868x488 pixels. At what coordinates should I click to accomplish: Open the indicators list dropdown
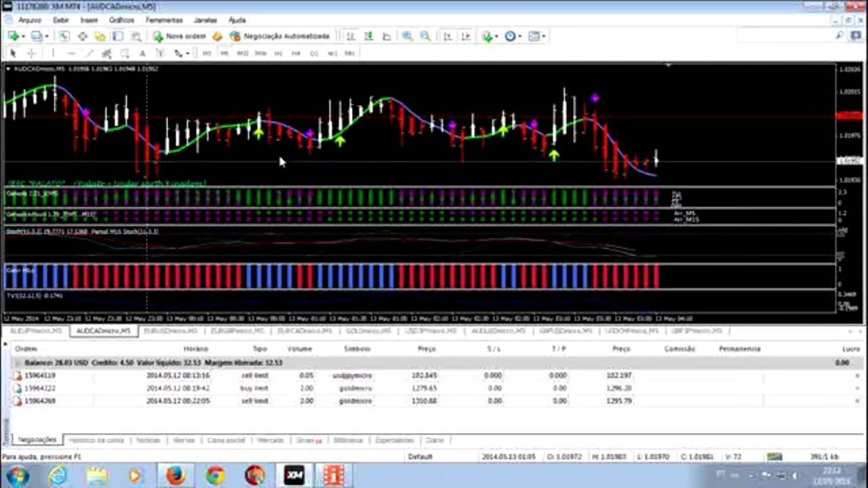(497, 37)
